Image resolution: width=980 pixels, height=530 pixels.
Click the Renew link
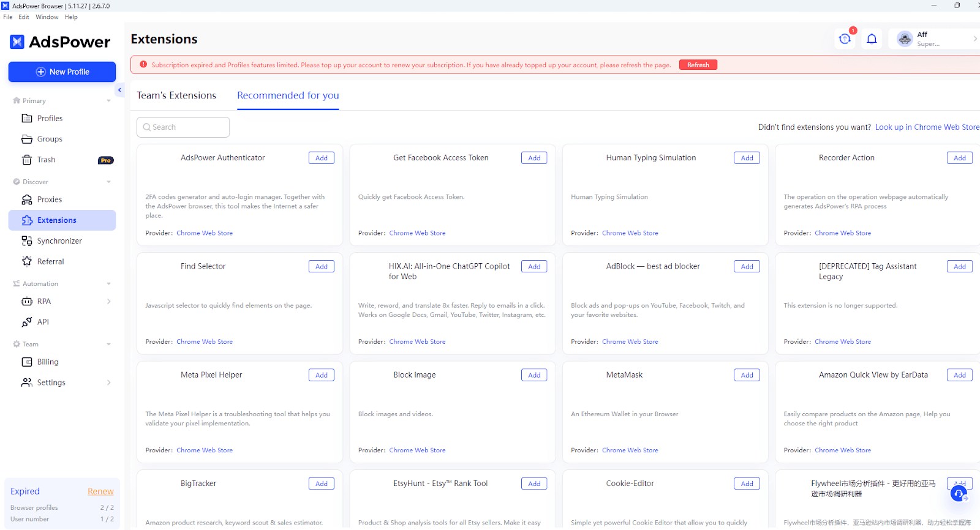click(x=100, y=491)
